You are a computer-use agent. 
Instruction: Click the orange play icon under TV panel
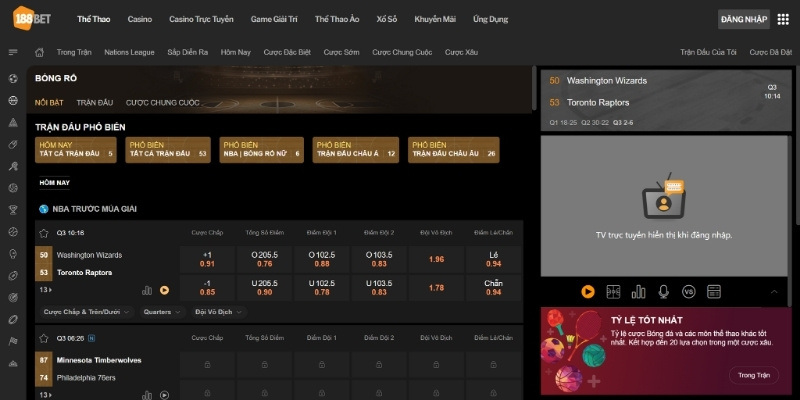click(x=587, y=291)
